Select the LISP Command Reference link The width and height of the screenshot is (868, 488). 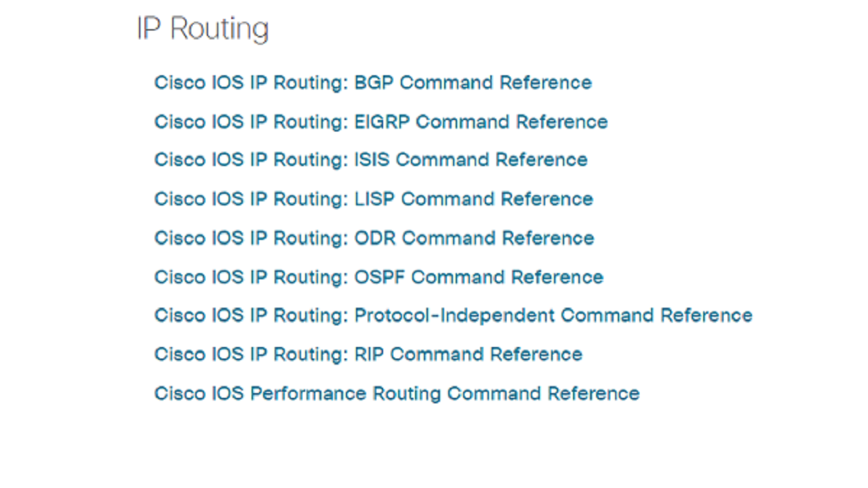tap(374, 199)
